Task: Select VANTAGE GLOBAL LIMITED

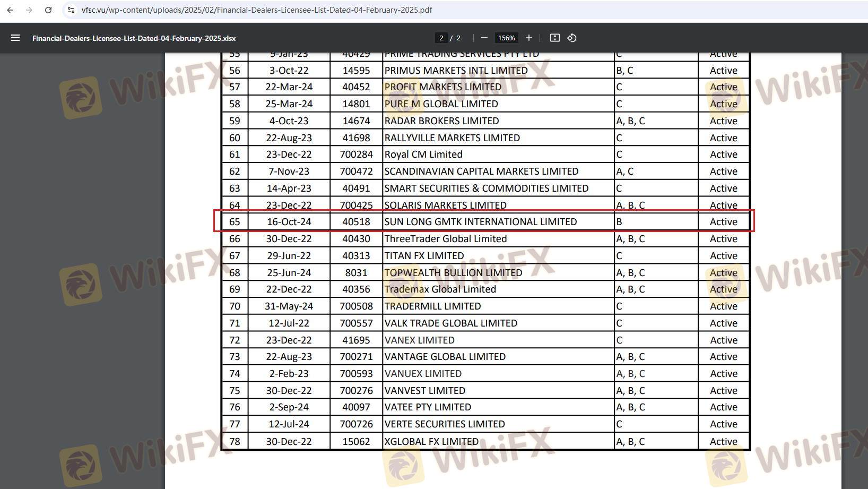Action: click(445, 357)
